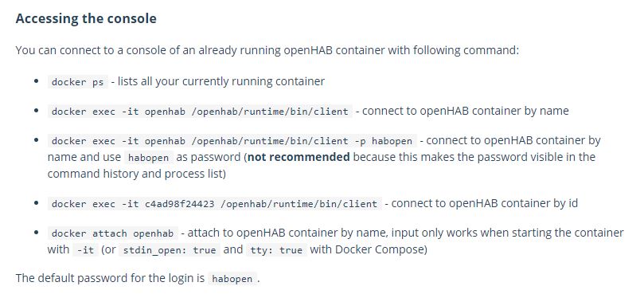This screenshot has height=294, width=644.
Task: Click the "Accessing the console" heading
Action: (86, 19)
